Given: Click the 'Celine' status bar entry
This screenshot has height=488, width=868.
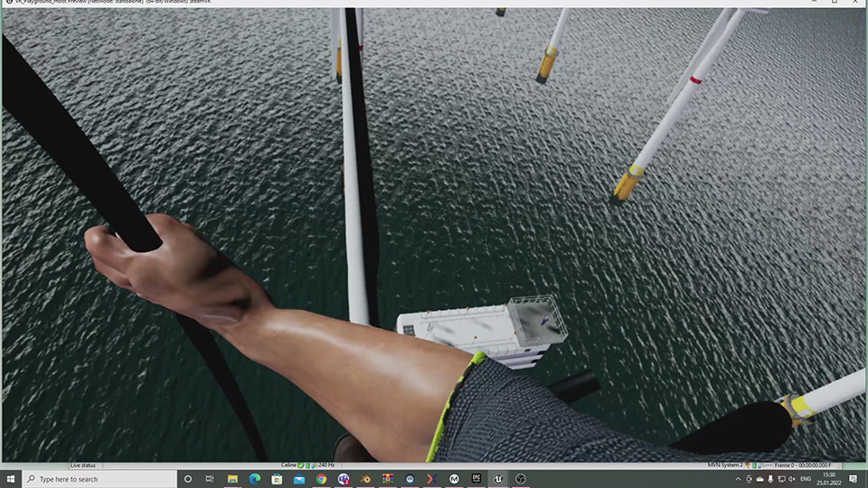Looking at the screenshot, I should pos(288,465).
